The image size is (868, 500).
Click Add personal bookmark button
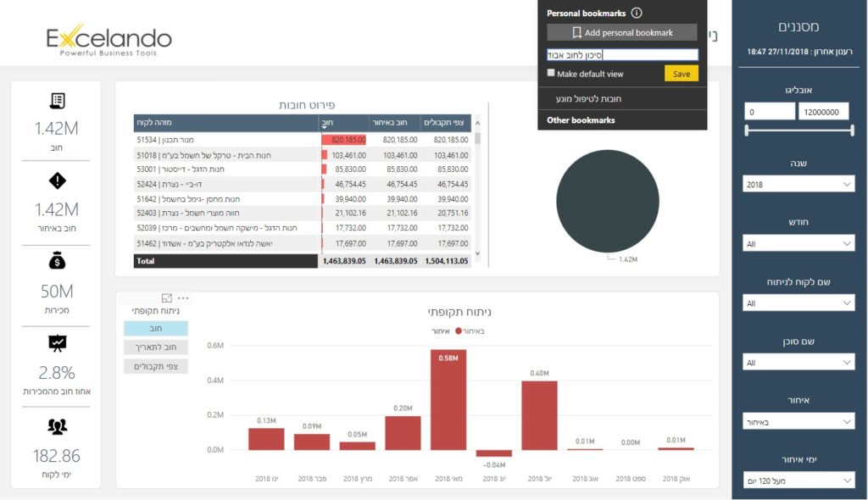tap(621, 33)
